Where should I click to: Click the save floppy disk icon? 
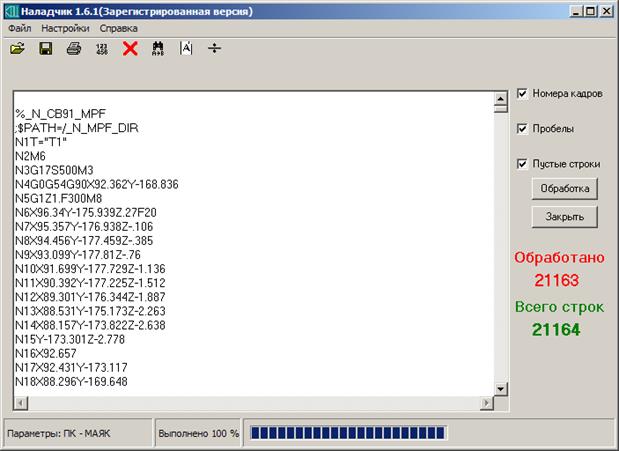click(x=45, y=49)
